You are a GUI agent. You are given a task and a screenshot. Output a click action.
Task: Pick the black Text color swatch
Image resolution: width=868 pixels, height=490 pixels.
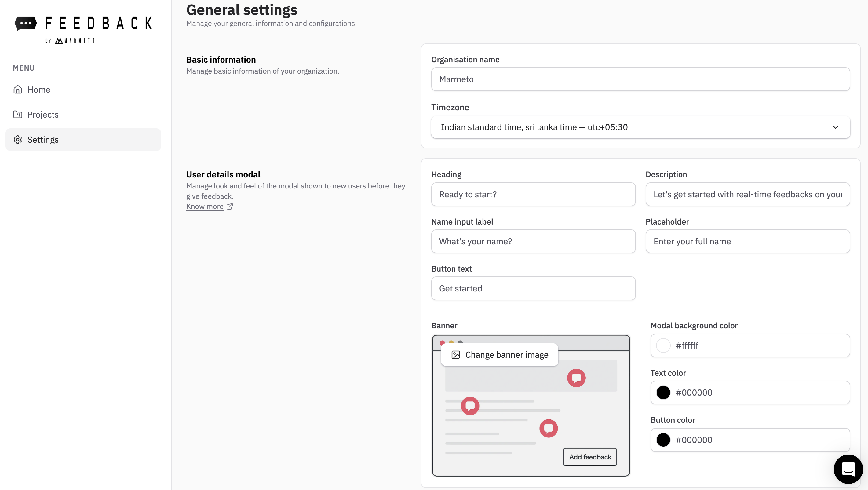(663, 393)
